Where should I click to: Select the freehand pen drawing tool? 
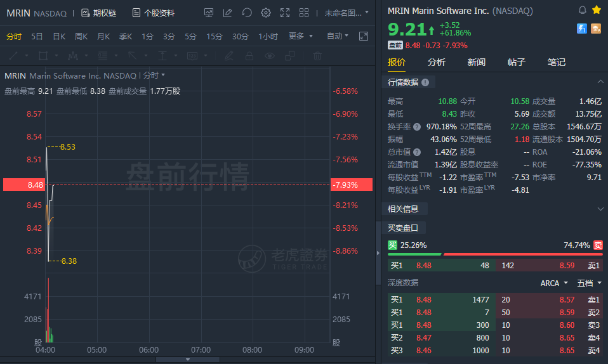point(228,56)
